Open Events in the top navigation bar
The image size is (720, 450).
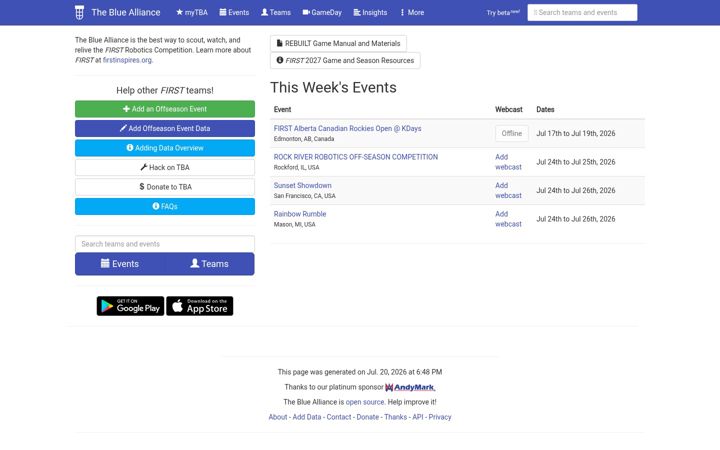pos(234,12)
